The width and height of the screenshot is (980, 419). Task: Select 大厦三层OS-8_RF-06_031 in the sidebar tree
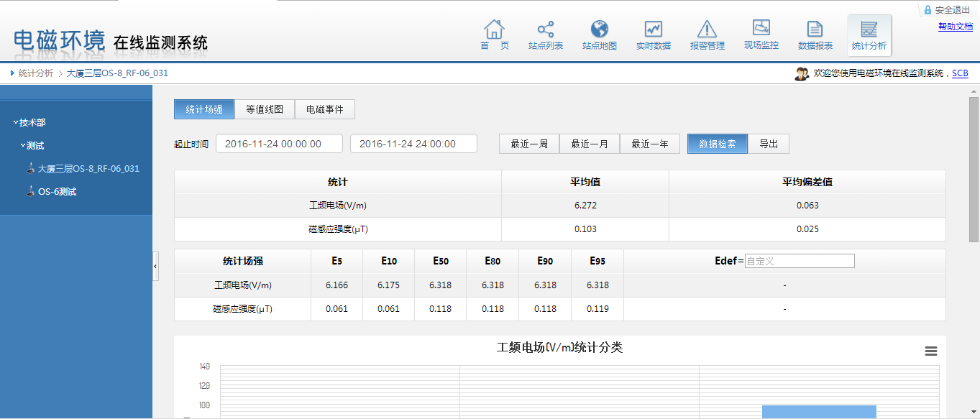tap(88, 169)
